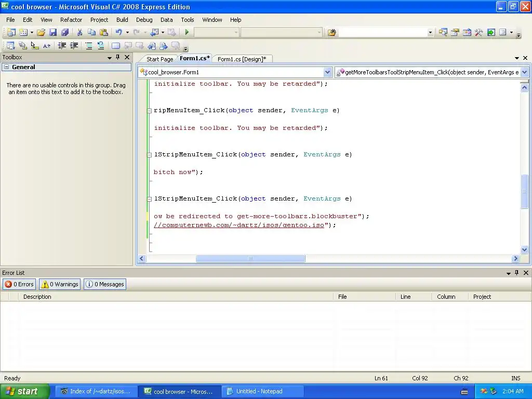Screen dimensions: 532x399
Task: Click the Save All icon
Action: click(x=65, y=32)
